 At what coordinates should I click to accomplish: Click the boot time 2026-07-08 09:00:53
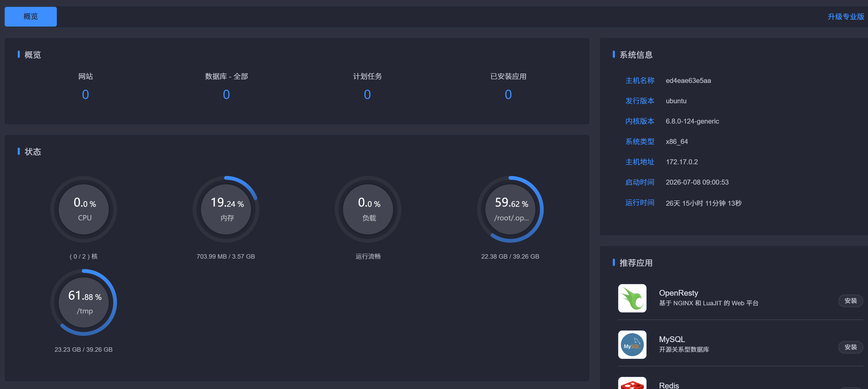tap(697, 182)
